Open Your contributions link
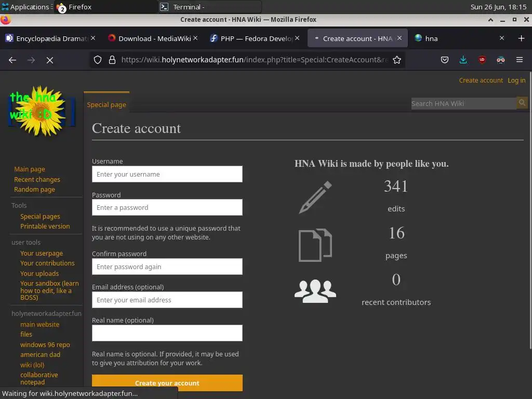532x399 pixels. (x=47, y=263)
